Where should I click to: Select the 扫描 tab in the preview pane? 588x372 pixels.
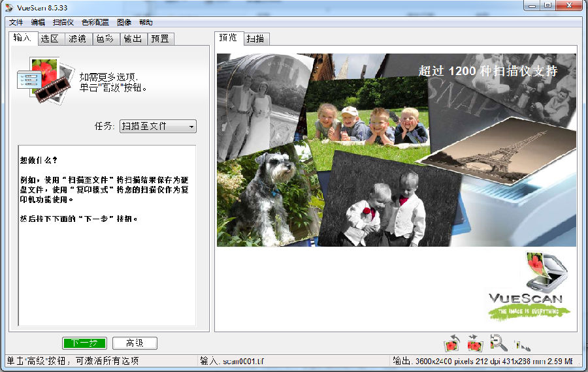[257, 39]
